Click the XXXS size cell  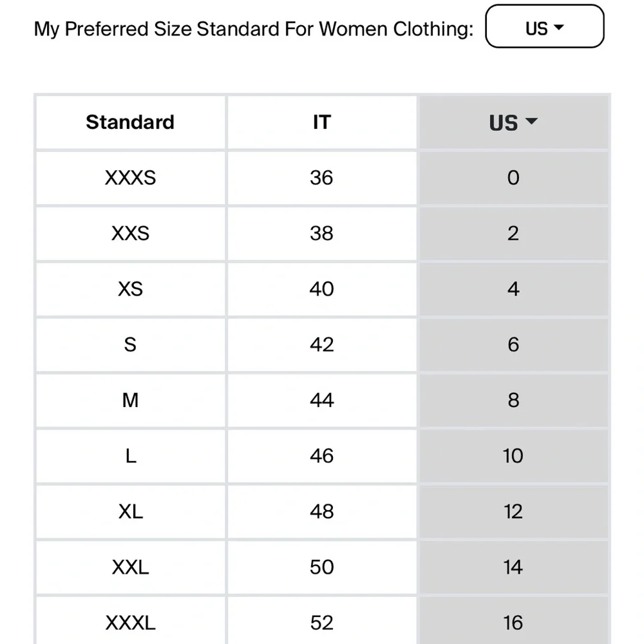tap(130, 178)
